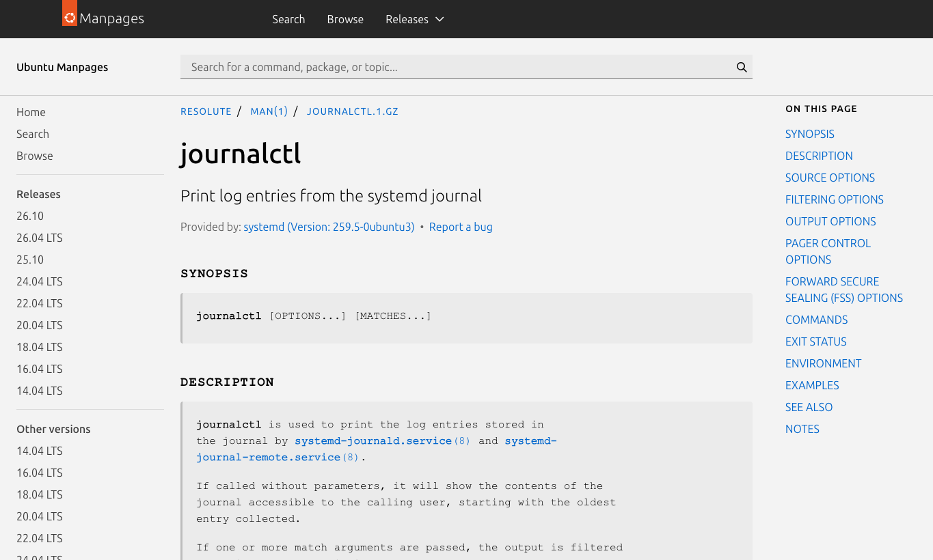The width and height of the screenshot is (933, 560).
Task: Open 22.04 LTS under Other versions
Action: tap(40, 538)
